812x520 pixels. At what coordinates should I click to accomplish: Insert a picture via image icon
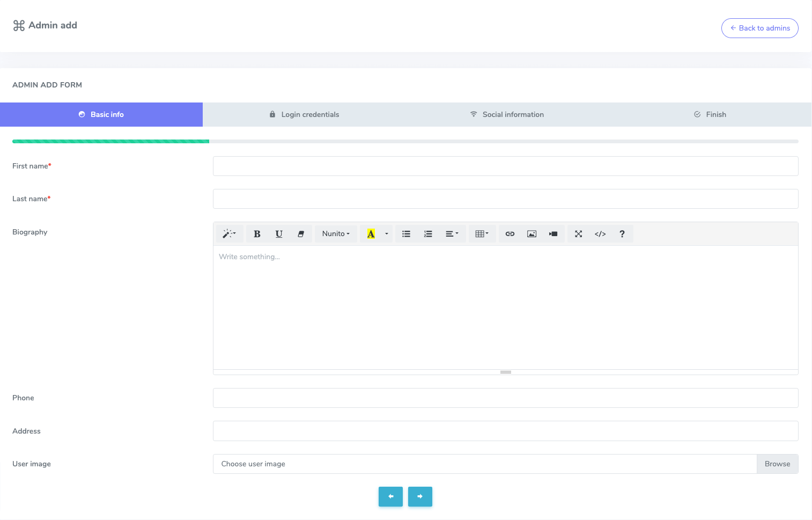pyautogui.click(x=532, y=234)
